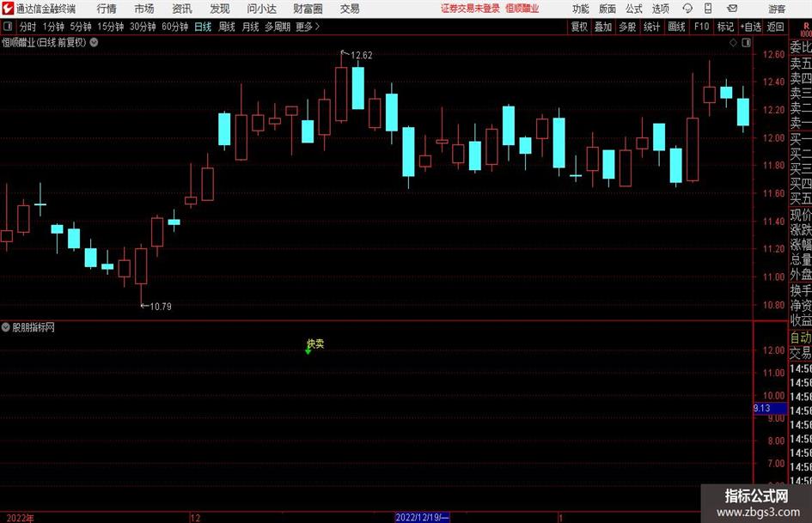Switch to 周线 weekly tab

coord(227,27)
